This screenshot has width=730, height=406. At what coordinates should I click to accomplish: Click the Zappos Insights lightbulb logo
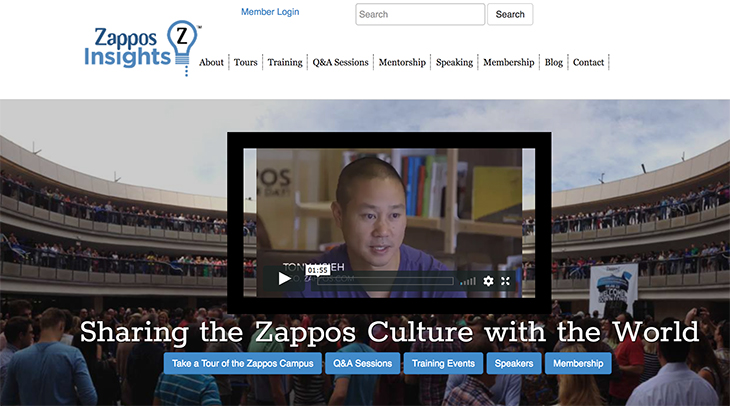tap(142, 48)
